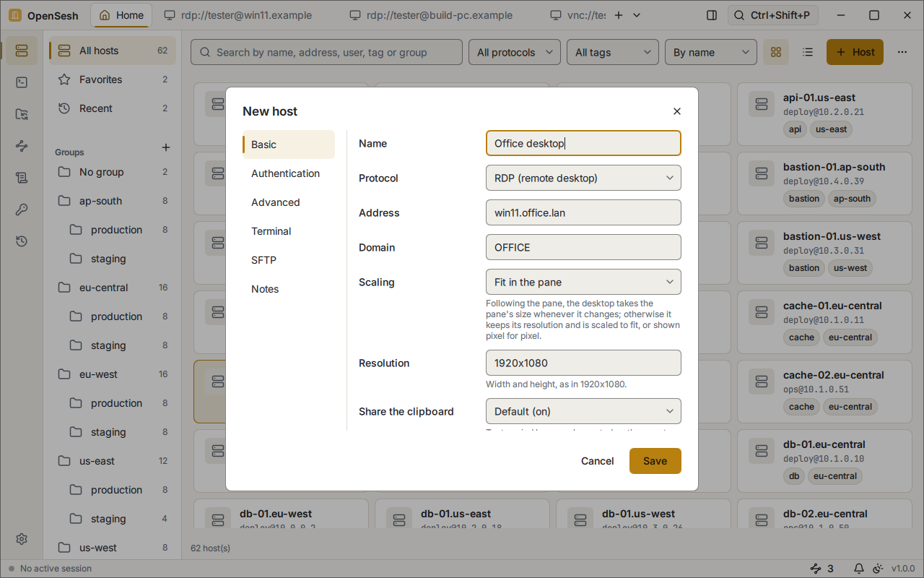Select the SFTP section
The width and height of the screenshot is (924, 578).
click(289, 260)
